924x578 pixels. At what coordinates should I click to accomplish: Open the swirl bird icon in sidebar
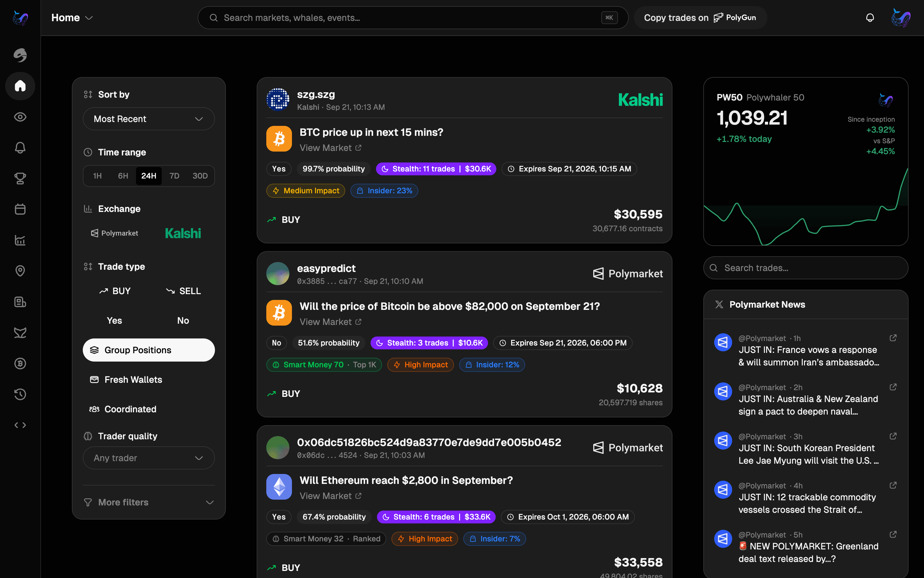20,56
